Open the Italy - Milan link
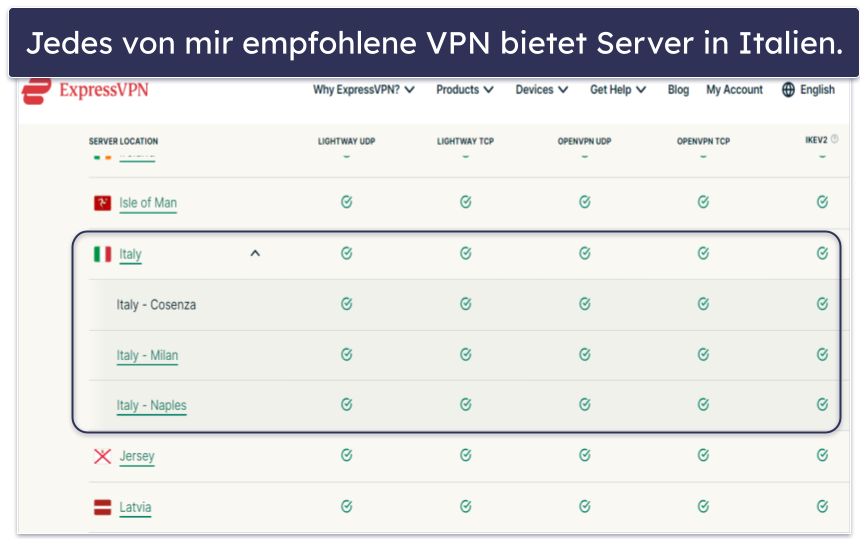The height and width of the screenshot is (539, 860). [147, 355]
